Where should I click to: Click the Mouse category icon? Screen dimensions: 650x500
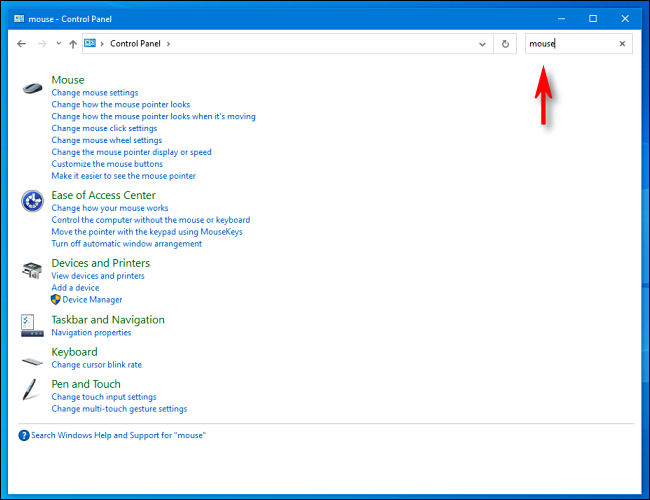32,87
